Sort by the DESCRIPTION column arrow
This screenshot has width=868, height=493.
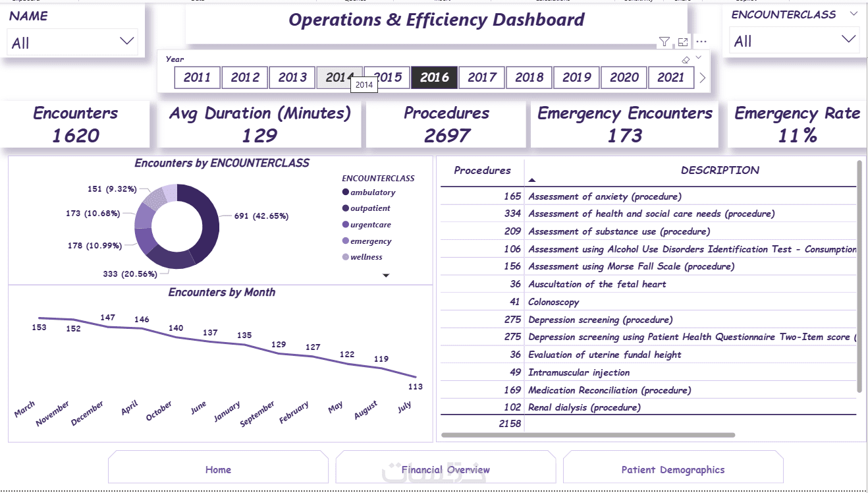click(x=532, y=180)
